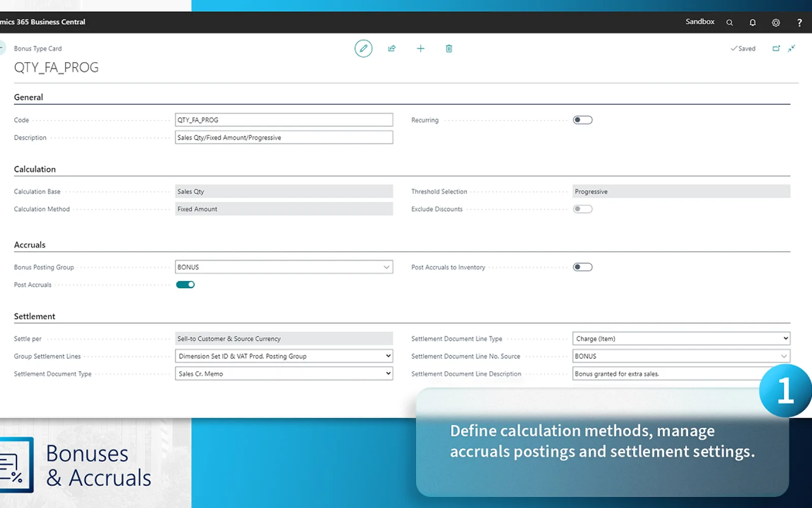Click the Sandbox environment label
This screenshot has width=812, height=508.
[x=700, y=22]
